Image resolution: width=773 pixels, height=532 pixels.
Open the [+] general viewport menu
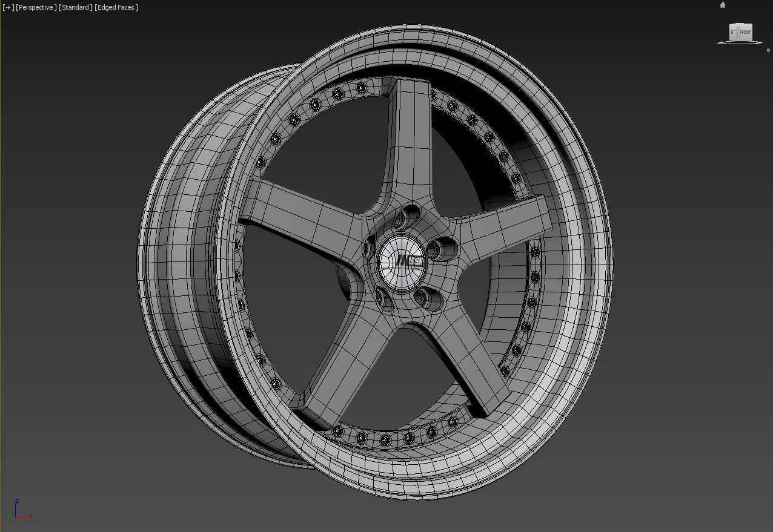8,7
